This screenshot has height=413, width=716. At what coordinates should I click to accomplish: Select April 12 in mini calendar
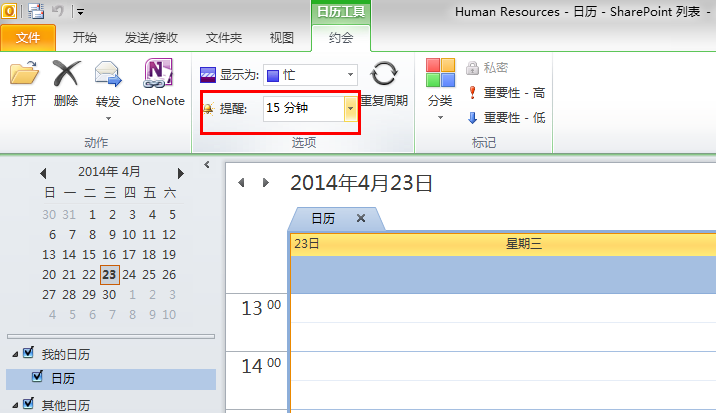coord(169,235)
